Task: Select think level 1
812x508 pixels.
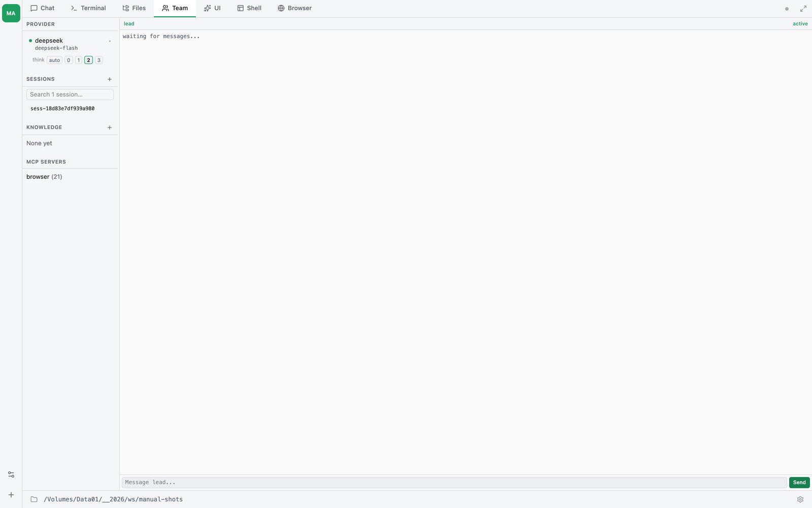Action: pyautogui.click(x=79, y=60)
